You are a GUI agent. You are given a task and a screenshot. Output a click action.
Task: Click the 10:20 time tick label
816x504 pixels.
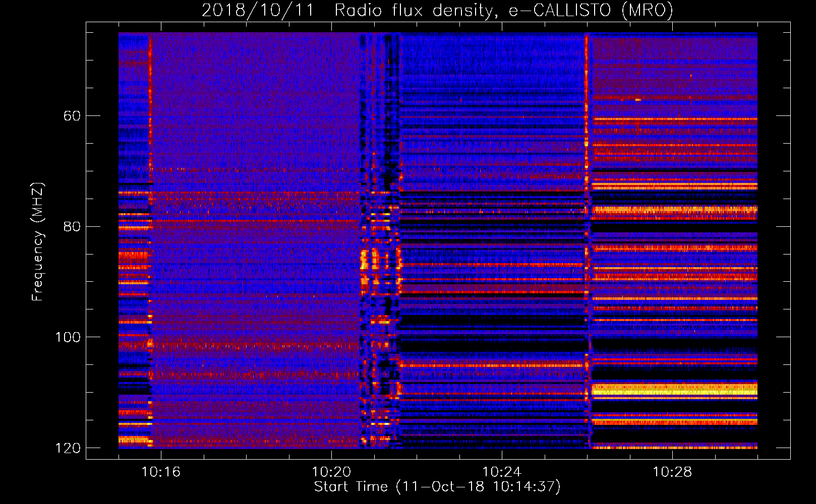pos(331,472)
